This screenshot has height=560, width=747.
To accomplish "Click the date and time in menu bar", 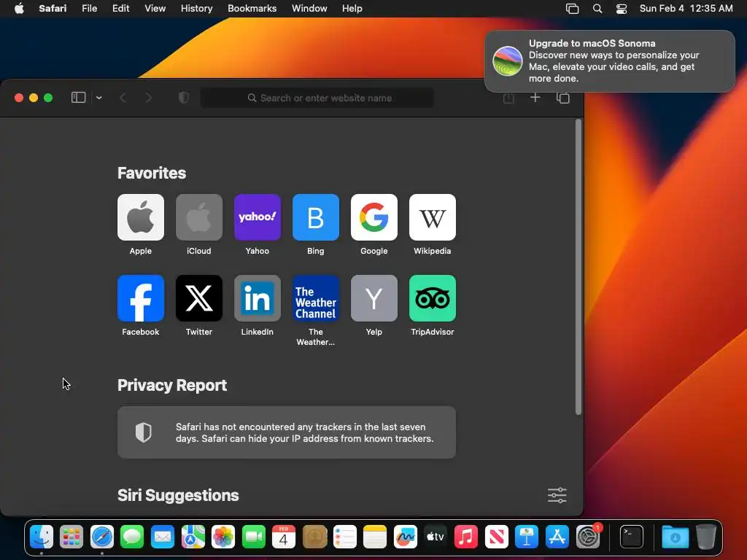I will 686,8.
